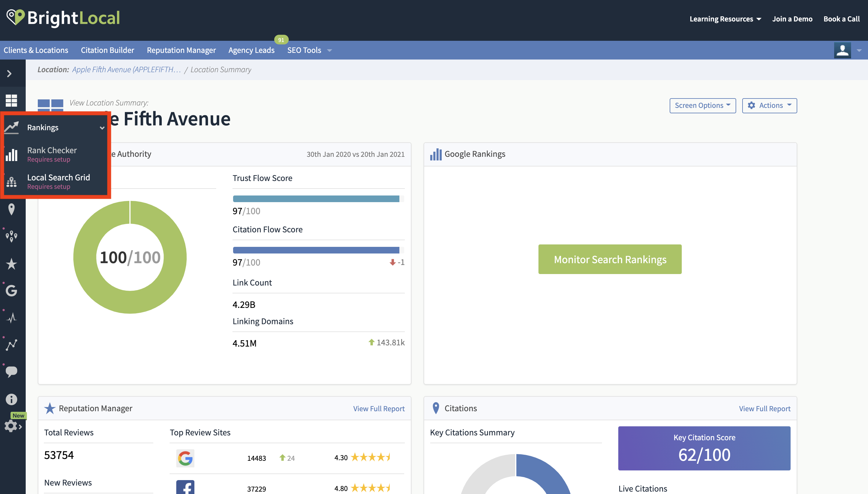
Task: Click the Monitor Search Rankings button
Action: pyautogui.click(x=610, y=259)
